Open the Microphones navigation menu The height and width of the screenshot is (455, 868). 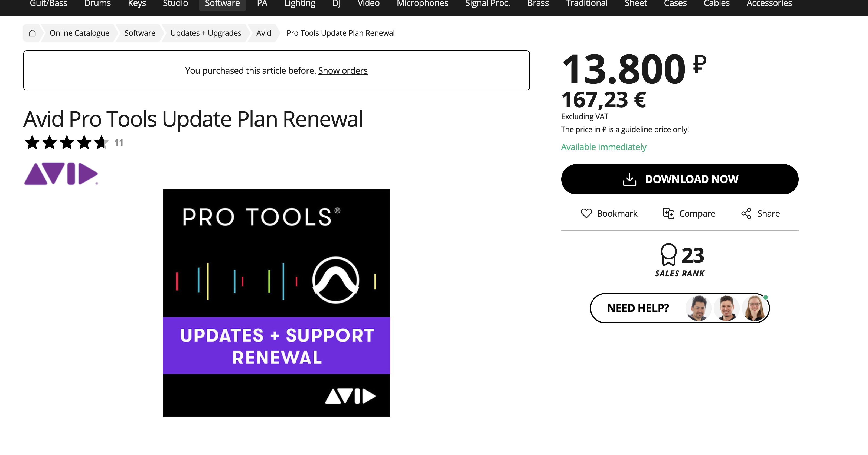click(x=422, y=4)
